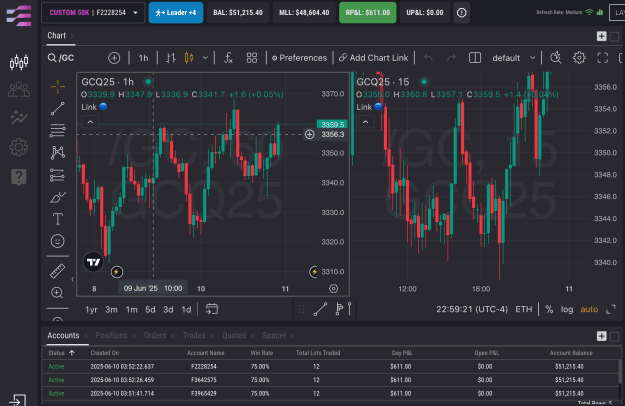The image size is (625, 406).
Task: Toggle the GCQ25 15 chart Link dot
Action: pos(378,107)
